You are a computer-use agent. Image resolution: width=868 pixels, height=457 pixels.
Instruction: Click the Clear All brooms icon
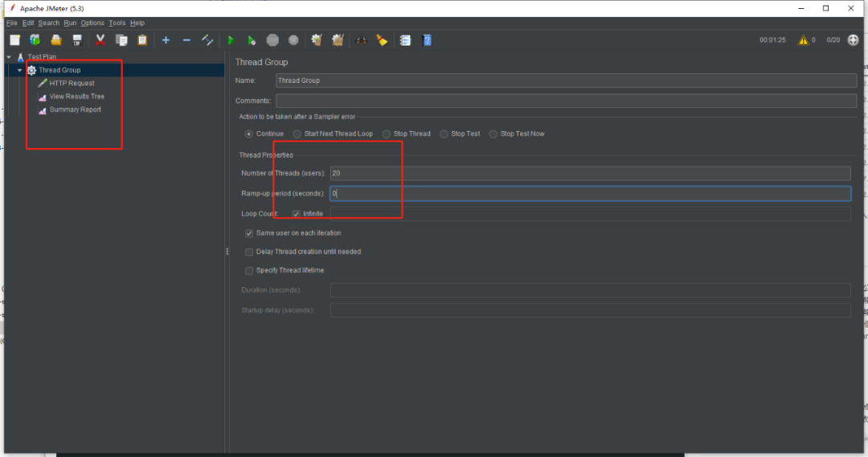[x=338, y=40]
